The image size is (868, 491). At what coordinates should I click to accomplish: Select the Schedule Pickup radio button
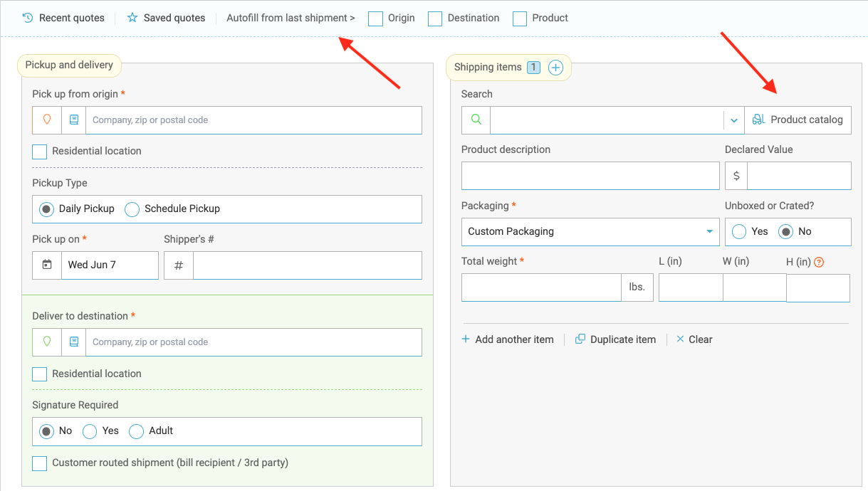132,209
